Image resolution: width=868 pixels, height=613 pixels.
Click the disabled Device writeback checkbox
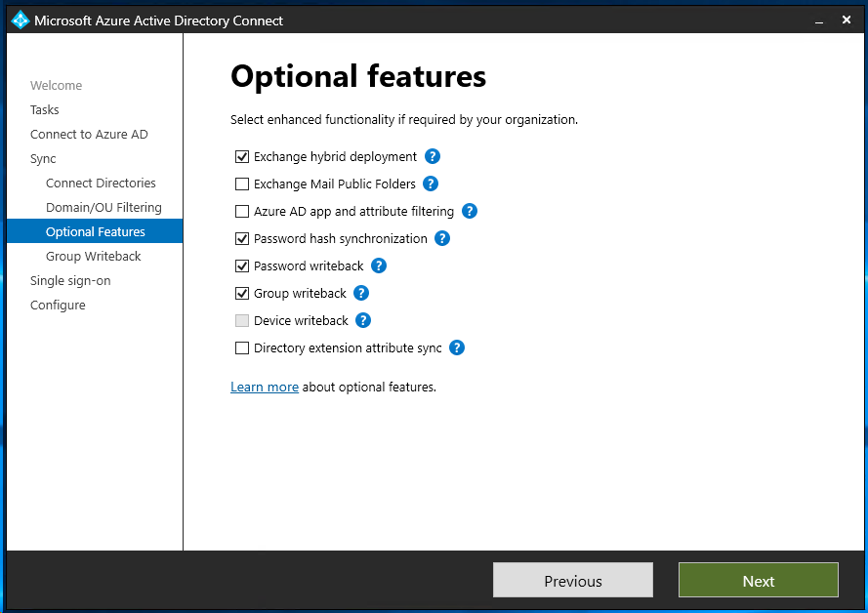(242, 320)
